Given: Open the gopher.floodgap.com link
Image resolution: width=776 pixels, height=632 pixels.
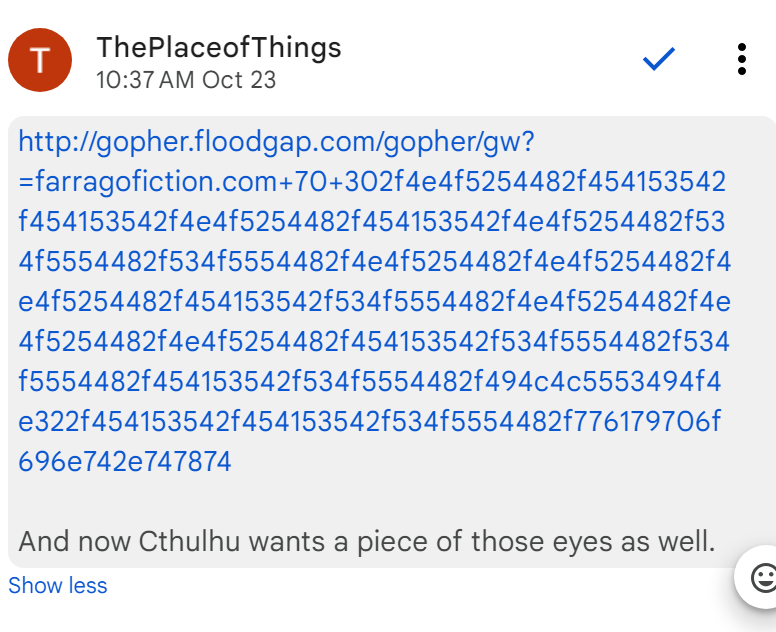Looking at the screenshot, I should tap(277, 143).
